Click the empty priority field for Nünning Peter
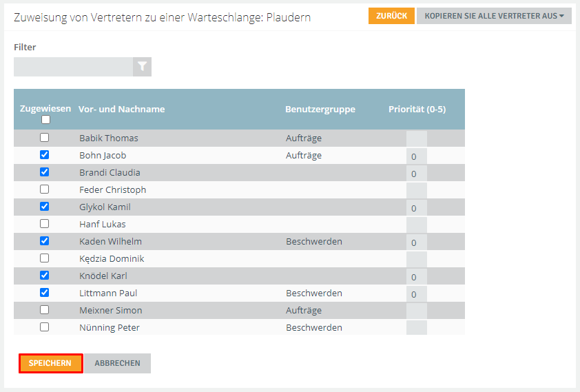 click(417, 328)
